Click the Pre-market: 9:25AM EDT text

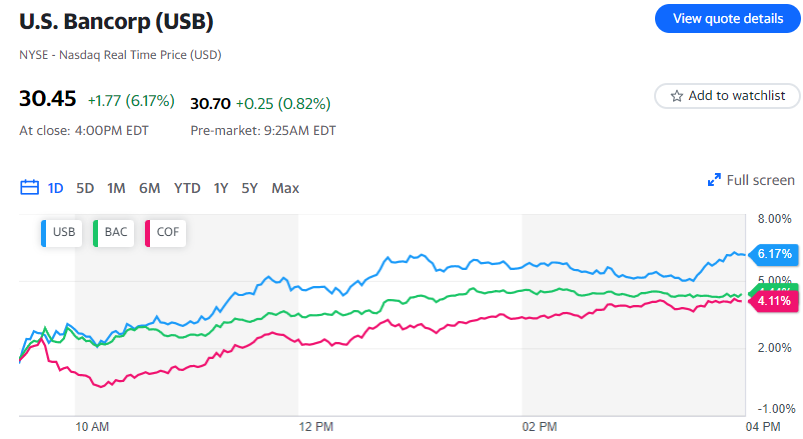263,131
